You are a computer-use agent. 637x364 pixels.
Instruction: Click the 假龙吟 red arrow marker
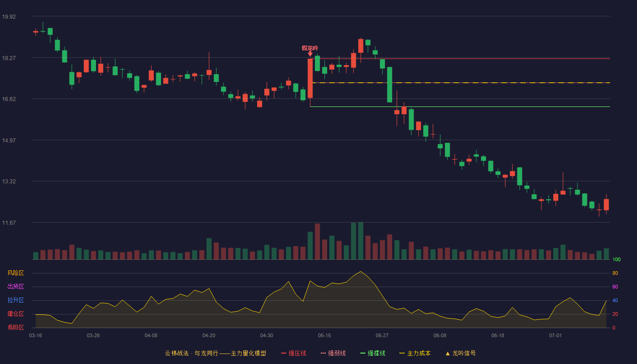[x=310, y=54]
